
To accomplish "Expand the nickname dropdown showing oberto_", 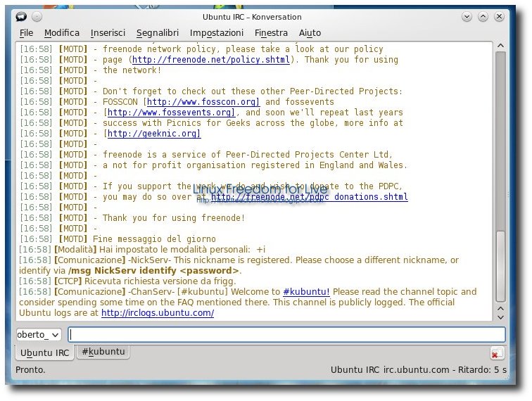I will pos(39,335).
